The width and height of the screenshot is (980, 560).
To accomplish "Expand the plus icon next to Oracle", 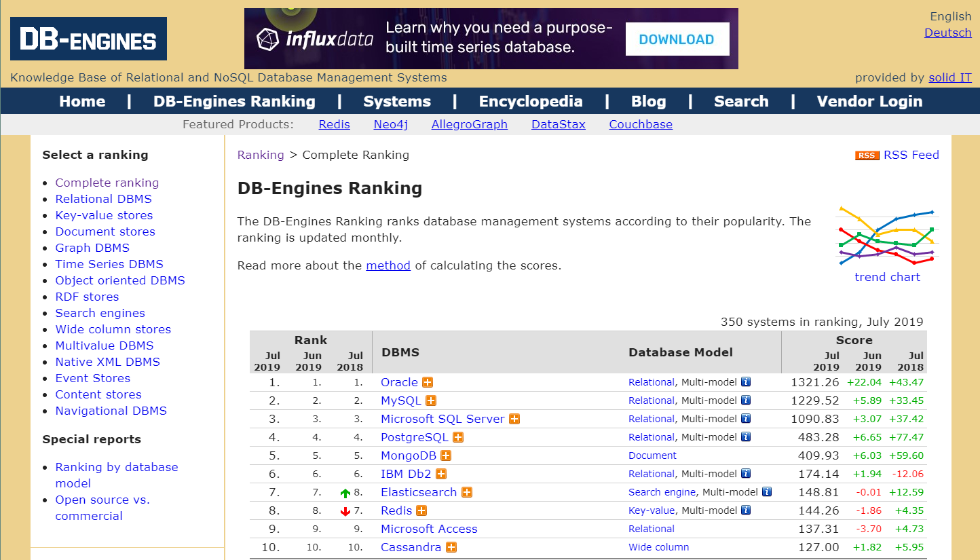I will point(428,382).
